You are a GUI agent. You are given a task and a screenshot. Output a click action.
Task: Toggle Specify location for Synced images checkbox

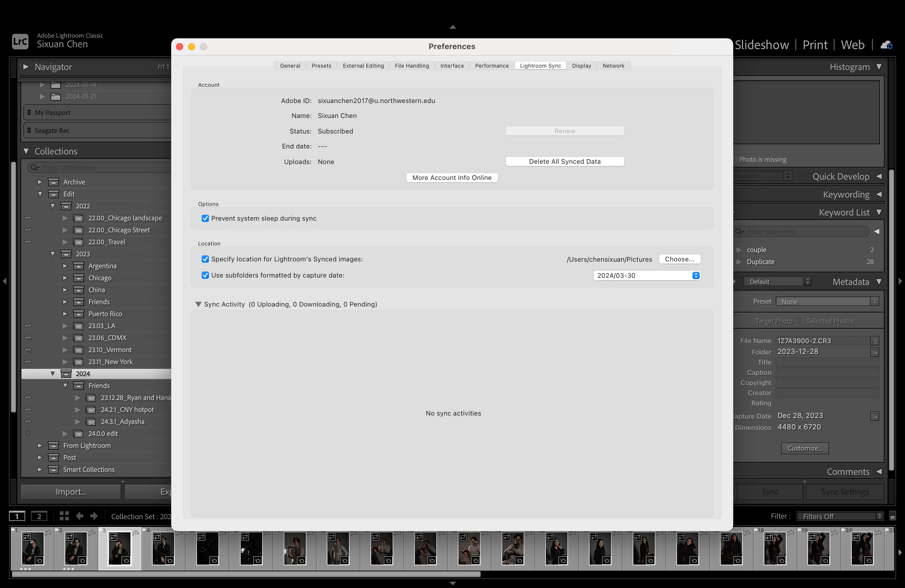coord(205,259)
